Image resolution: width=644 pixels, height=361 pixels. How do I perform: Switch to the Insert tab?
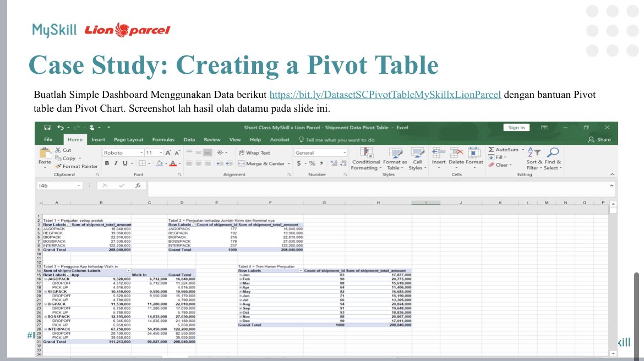pos(98,140)
